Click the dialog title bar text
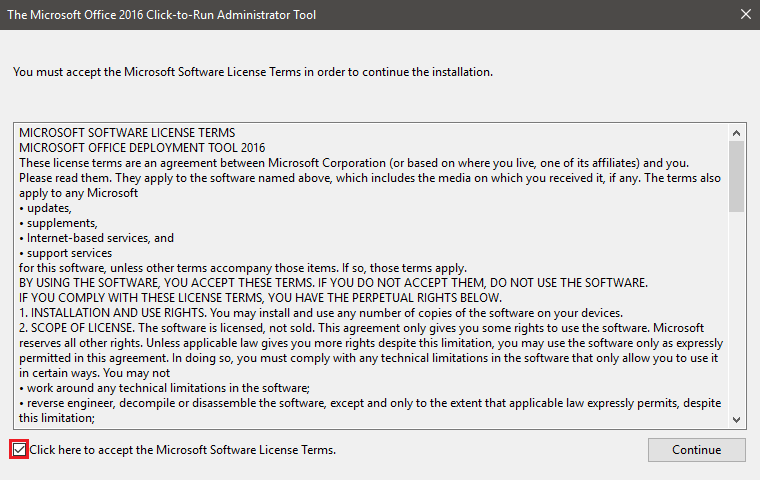The image size is (760, 480). 161,15
